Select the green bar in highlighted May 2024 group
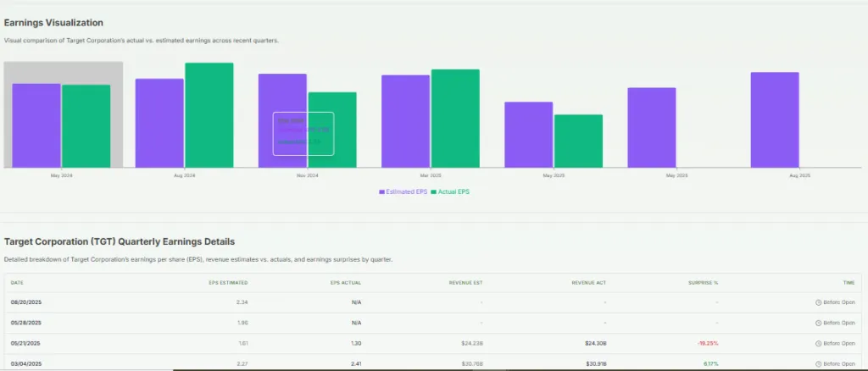 tap(86, 126)
